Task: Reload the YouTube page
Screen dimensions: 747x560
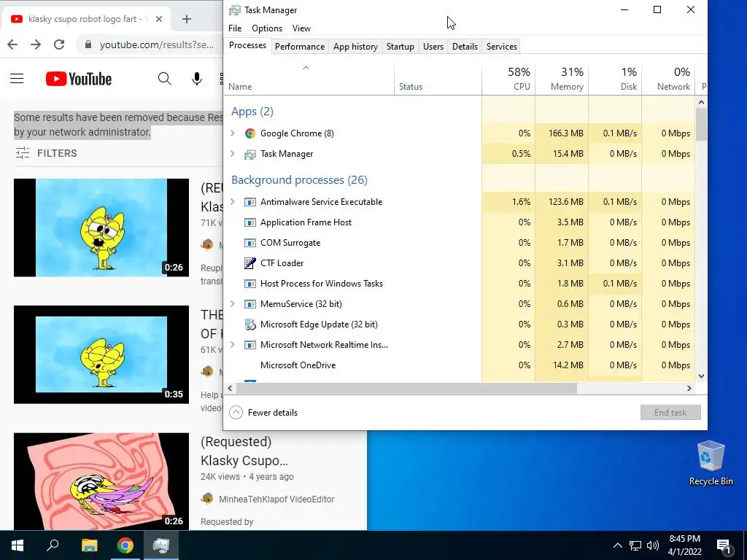Action: point(59,44)
